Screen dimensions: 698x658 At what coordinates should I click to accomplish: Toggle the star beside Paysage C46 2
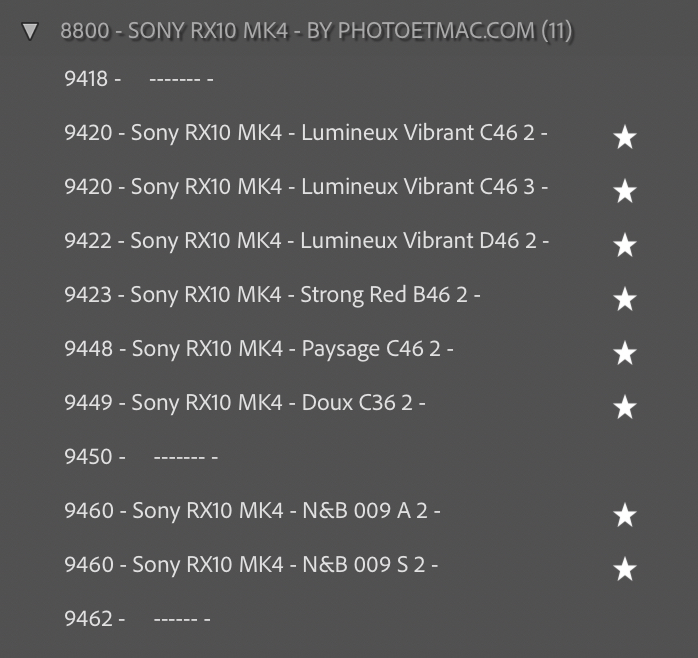click(624, 353)
